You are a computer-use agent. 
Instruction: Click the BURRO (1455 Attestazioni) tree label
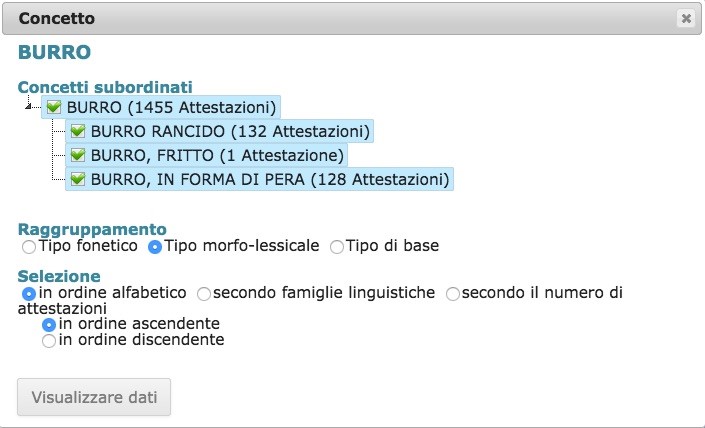click(171, 108)
